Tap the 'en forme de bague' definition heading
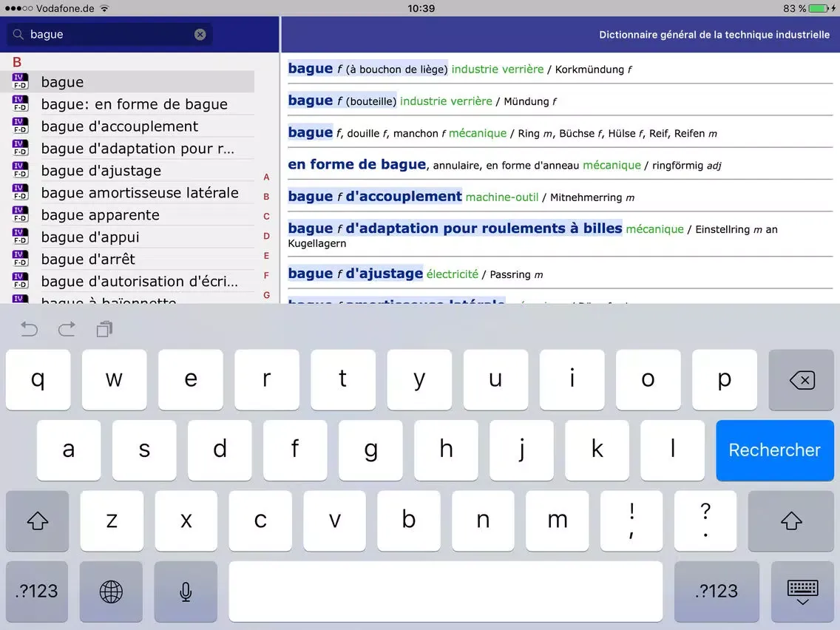This screenshot has height=630, width=840. [357, 164]
